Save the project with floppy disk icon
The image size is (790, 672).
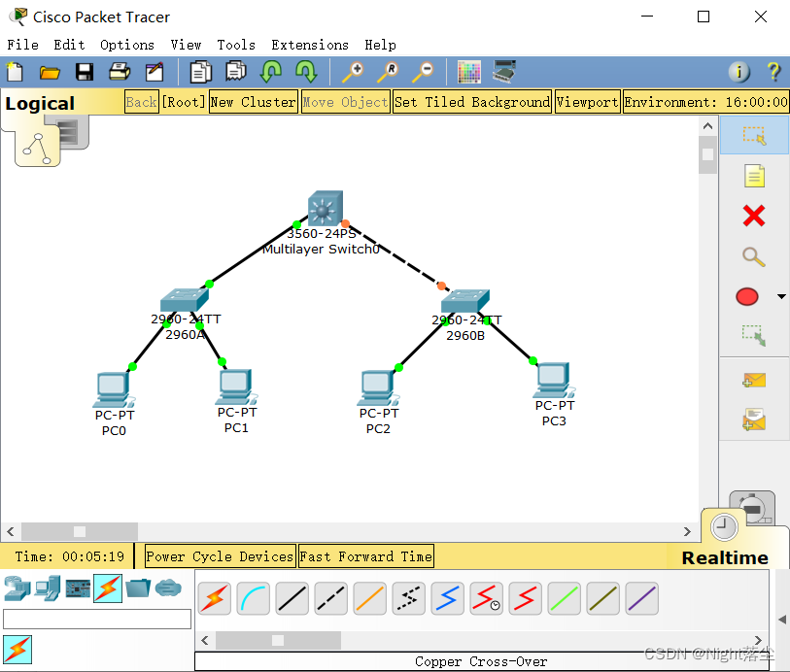point(85,72)
